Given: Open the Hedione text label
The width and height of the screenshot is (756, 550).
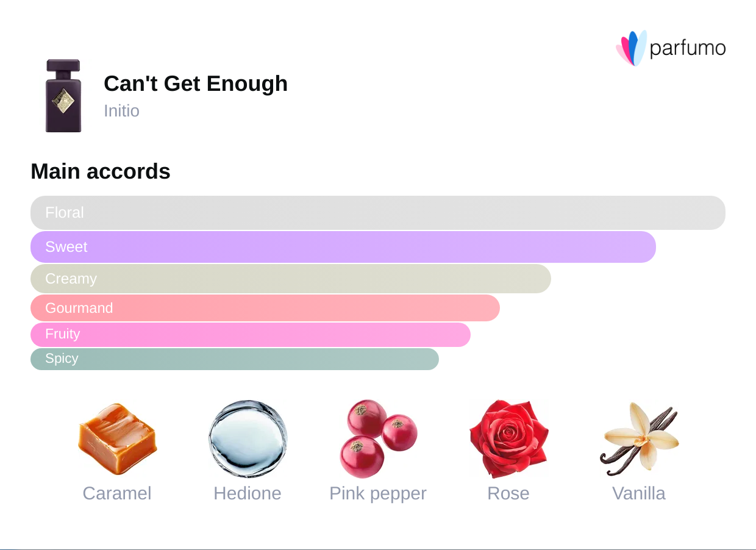Looking at the screenshot, I should click(x=248, y=493).
